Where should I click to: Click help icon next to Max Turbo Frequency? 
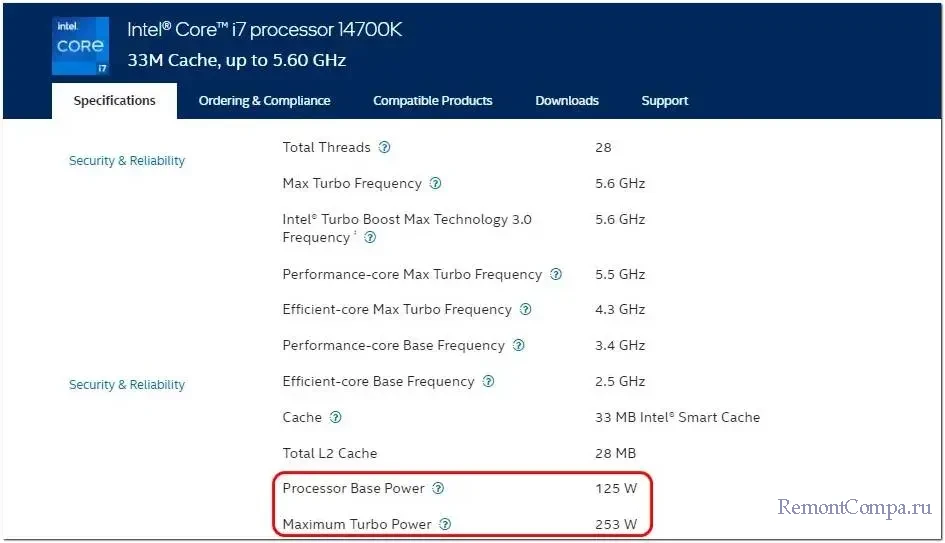click(435, 184)
